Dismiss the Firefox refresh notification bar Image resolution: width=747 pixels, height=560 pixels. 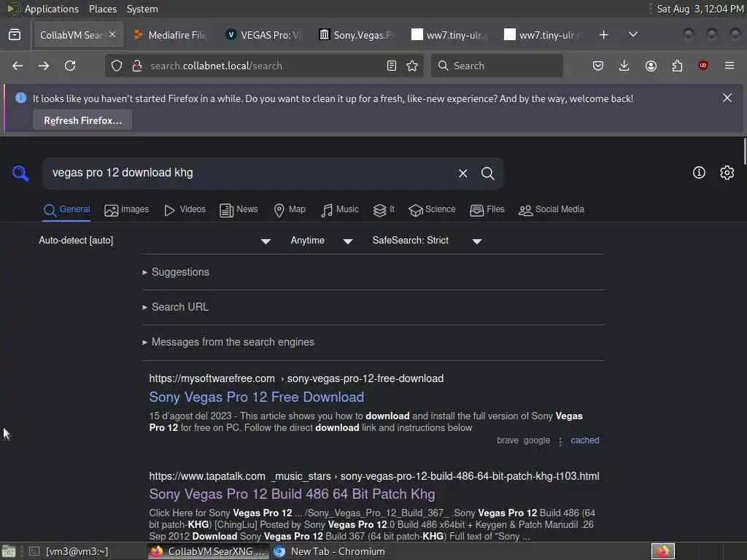coord(727,98)
